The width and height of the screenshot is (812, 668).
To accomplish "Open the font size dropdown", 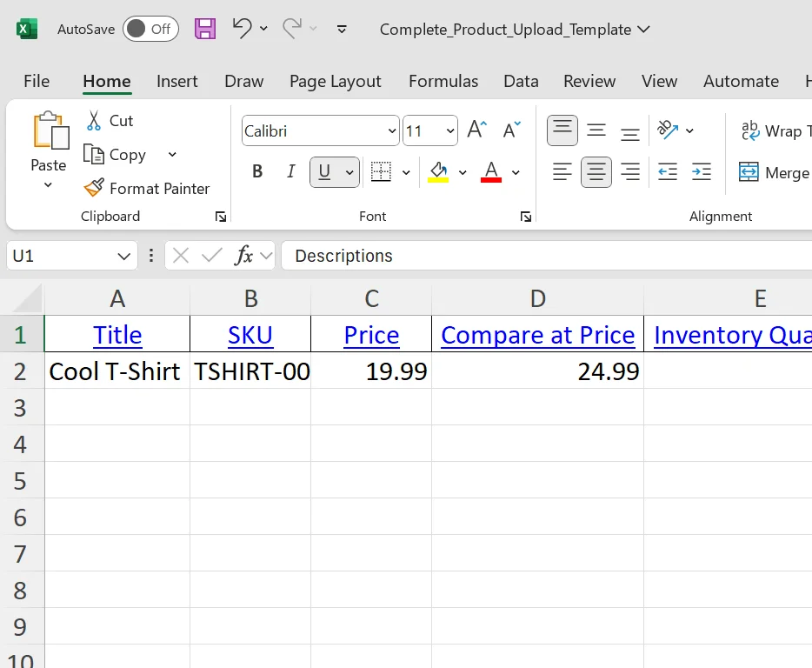I will point(449,130).
